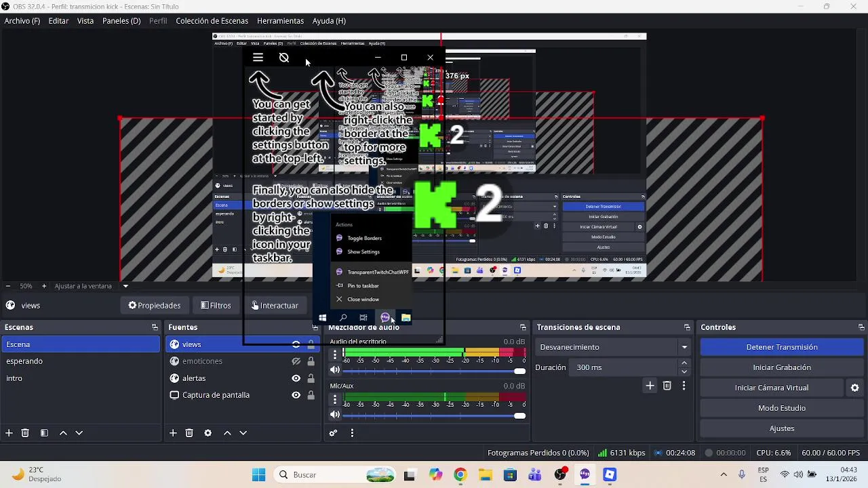868x488 pixels.
Task: Open Editar menu
Action: tap(58, 21)
